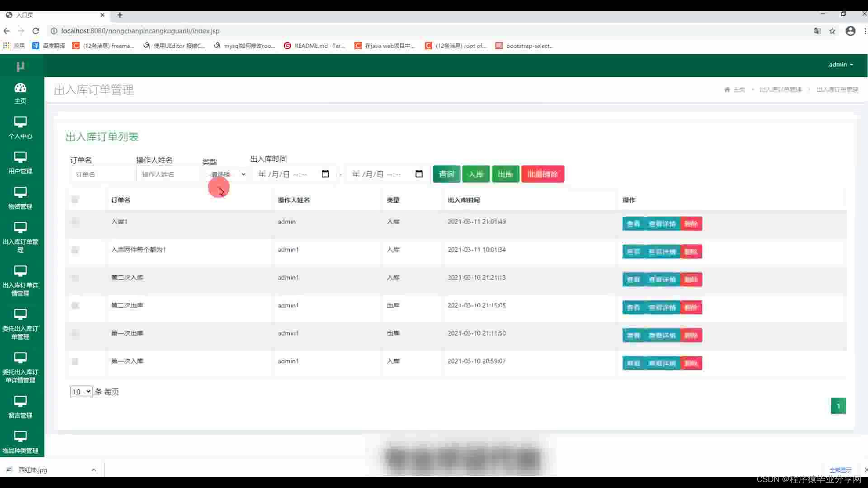Click the dashboard icon for 主页
868x488 pixels.
[20, 88]
